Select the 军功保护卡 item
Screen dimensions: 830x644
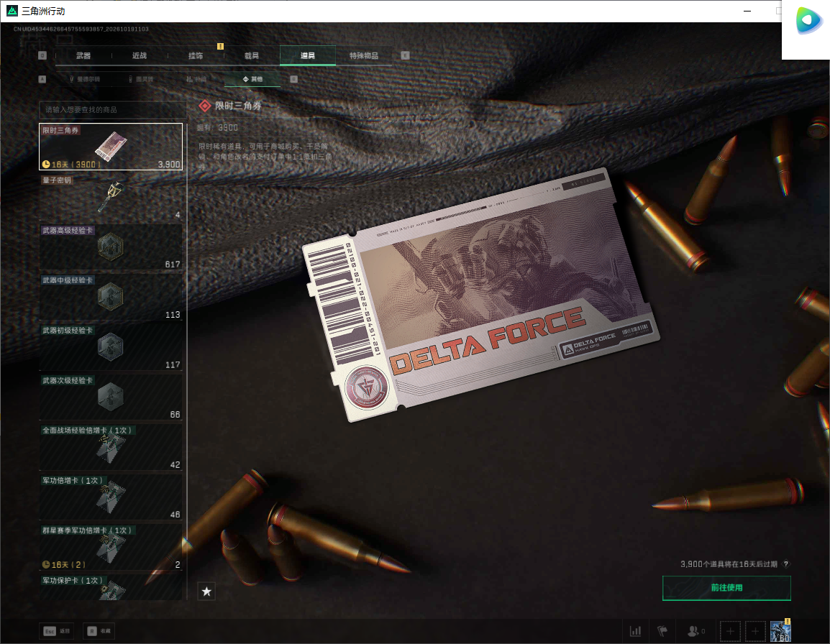click(111, 587)
